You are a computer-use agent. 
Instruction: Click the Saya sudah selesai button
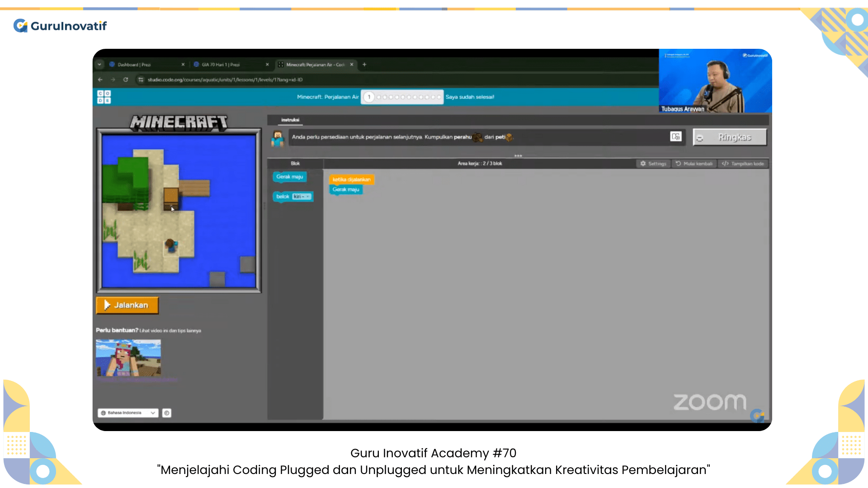pos(470,97)
